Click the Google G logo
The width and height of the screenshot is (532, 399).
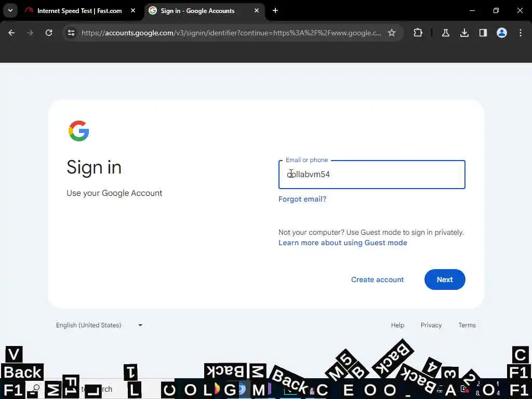click(79, 131)
